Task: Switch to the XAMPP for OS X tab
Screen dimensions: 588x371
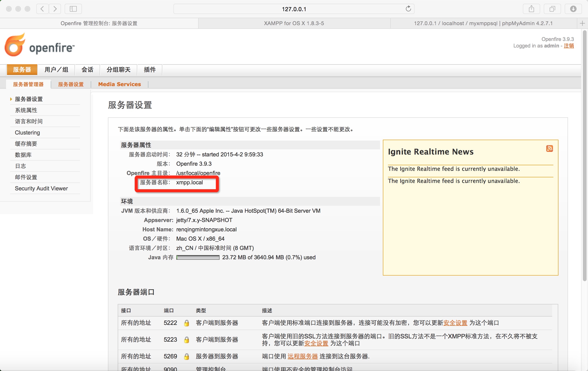Action: 294,23
